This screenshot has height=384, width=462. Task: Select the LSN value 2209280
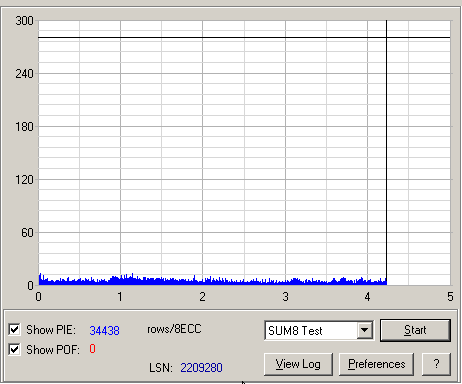[x=201, y=368]
